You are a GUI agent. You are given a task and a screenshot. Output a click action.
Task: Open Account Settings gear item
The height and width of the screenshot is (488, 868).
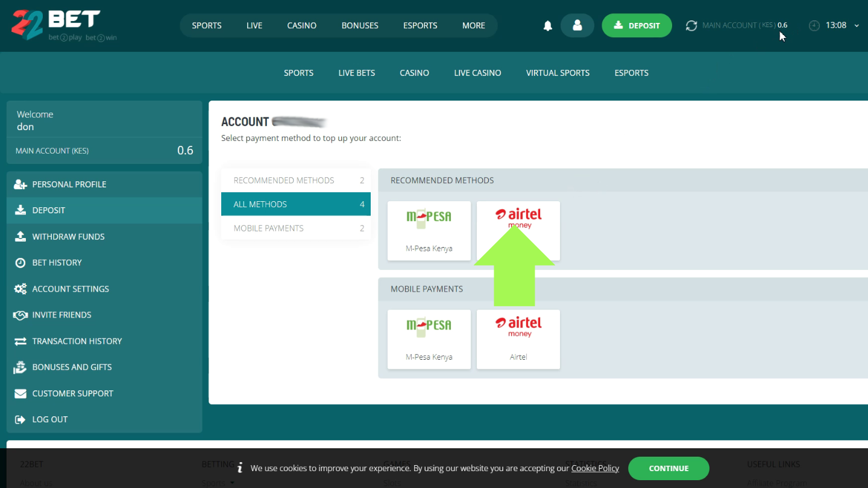pos(71,289)
